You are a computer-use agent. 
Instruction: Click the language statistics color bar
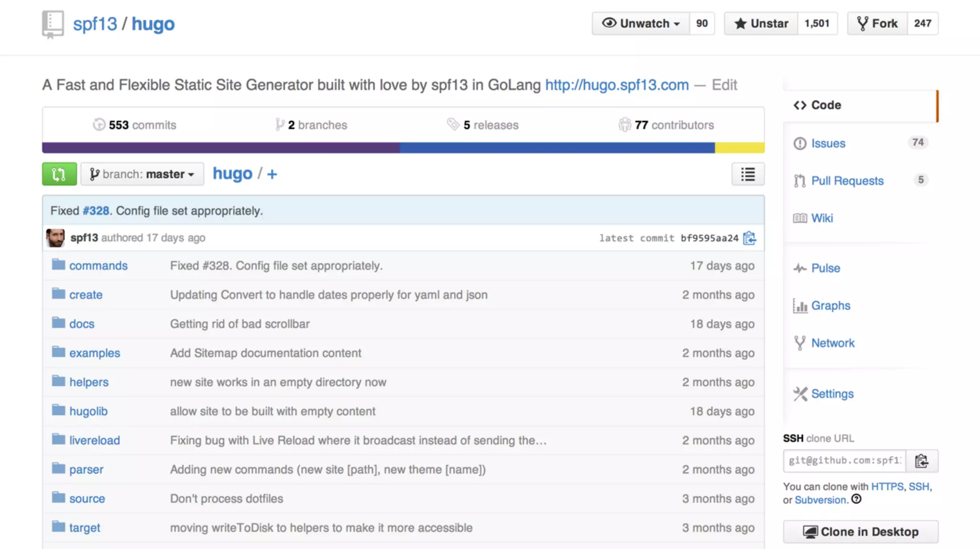(x=403, y=147)
